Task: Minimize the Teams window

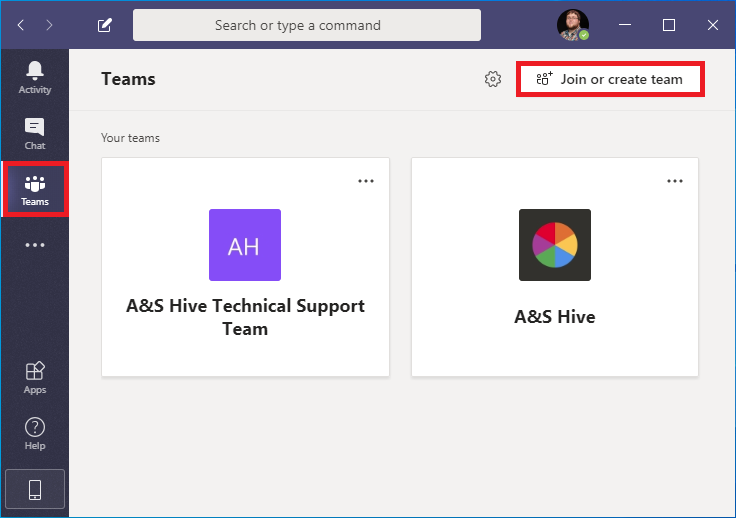Action: tap(624, 25)
